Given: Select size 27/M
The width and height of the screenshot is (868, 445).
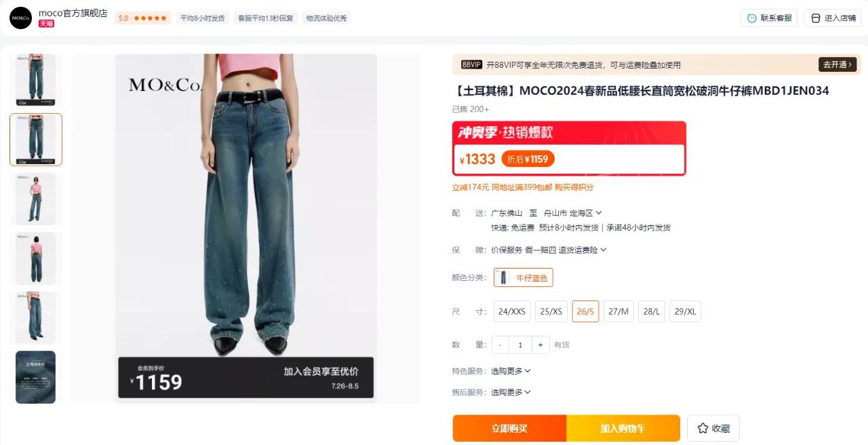Looking at the screenshot, I should (618, 311).
